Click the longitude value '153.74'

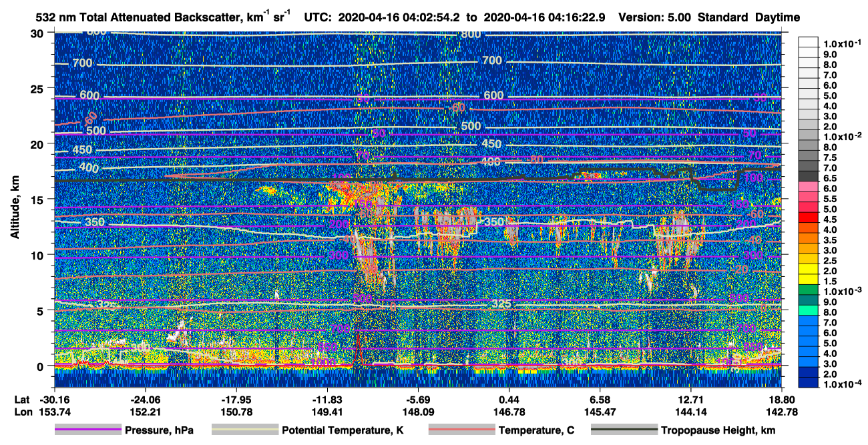(54, 412)
